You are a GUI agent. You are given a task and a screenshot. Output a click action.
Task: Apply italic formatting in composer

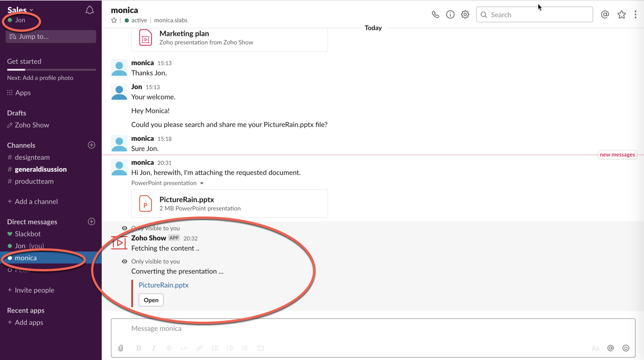[154, 348]
